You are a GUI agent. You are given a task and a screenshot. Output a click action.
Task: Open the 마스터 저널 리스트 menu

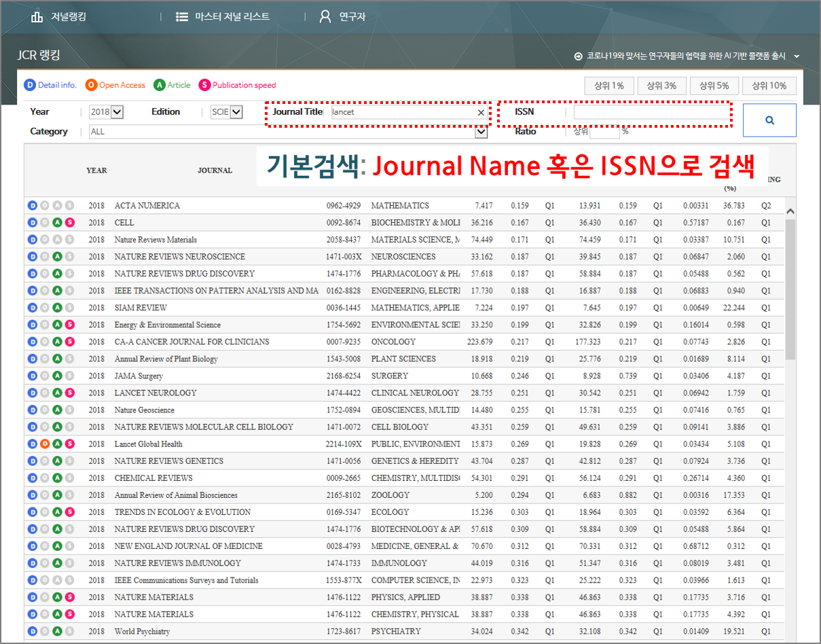coord(222,16)
